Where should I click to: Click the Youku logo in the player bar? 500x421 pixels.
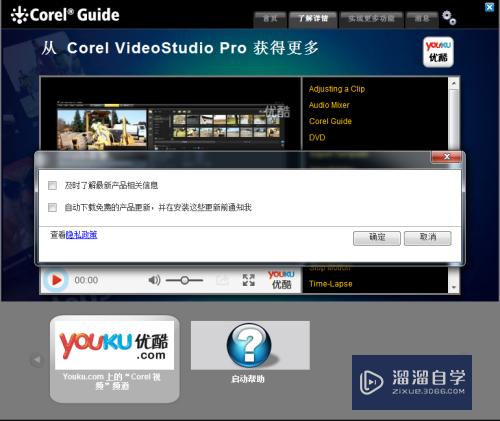[281, 279]
